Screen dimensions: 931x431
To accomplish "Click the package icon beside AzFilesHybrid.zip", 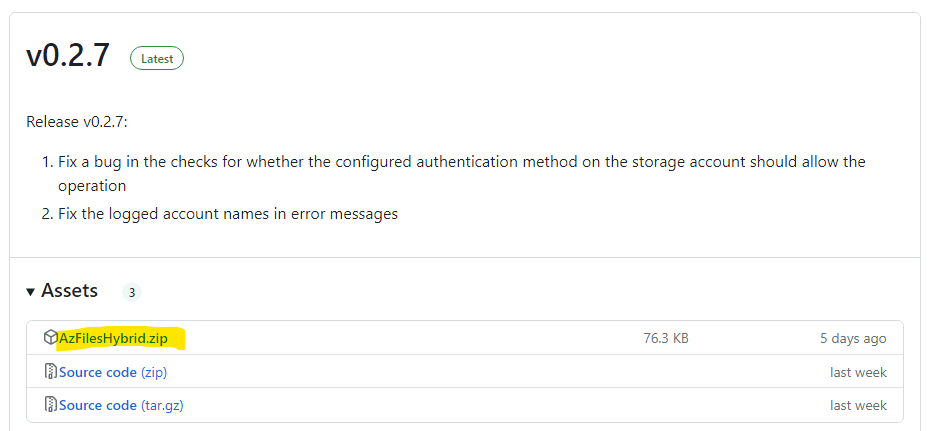I will [x=50, y=338].
